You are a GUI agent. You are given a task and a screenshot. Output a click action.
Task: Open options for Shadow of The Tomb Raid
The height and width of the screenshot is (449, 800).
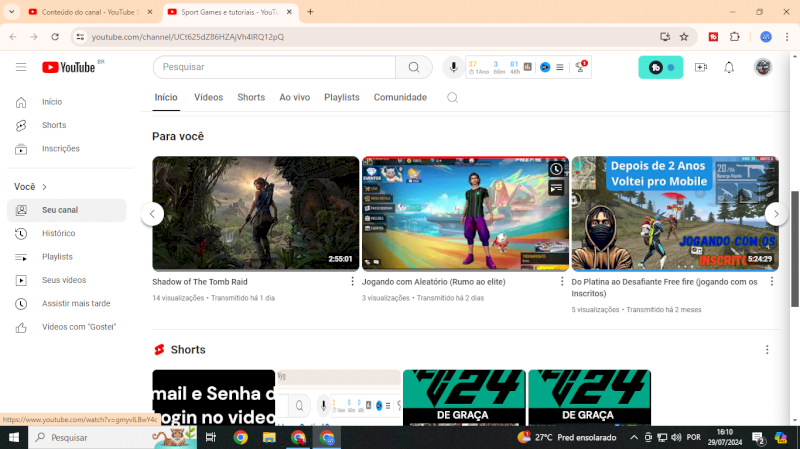tap(352, 282)
